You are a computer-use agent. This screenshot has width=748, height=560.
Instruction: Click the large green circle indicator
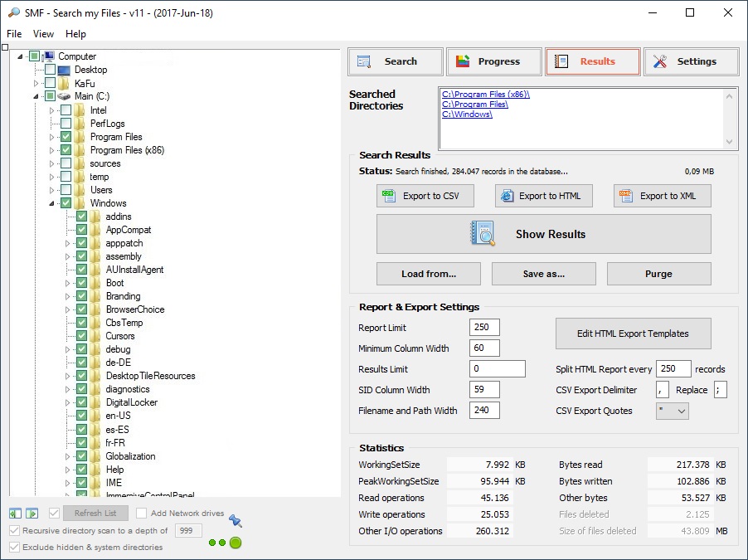pos(236,543)
